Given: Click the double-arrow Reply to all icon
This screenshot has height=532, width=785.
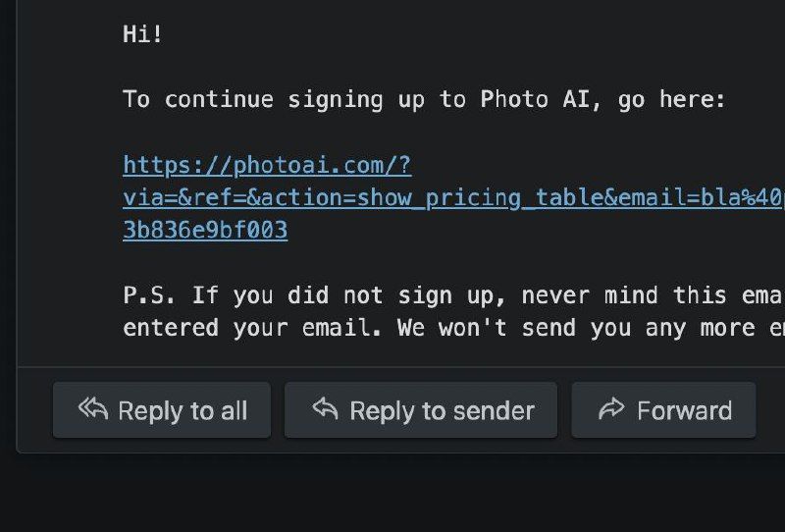Looking at the screenshot, I should (93, 409).
